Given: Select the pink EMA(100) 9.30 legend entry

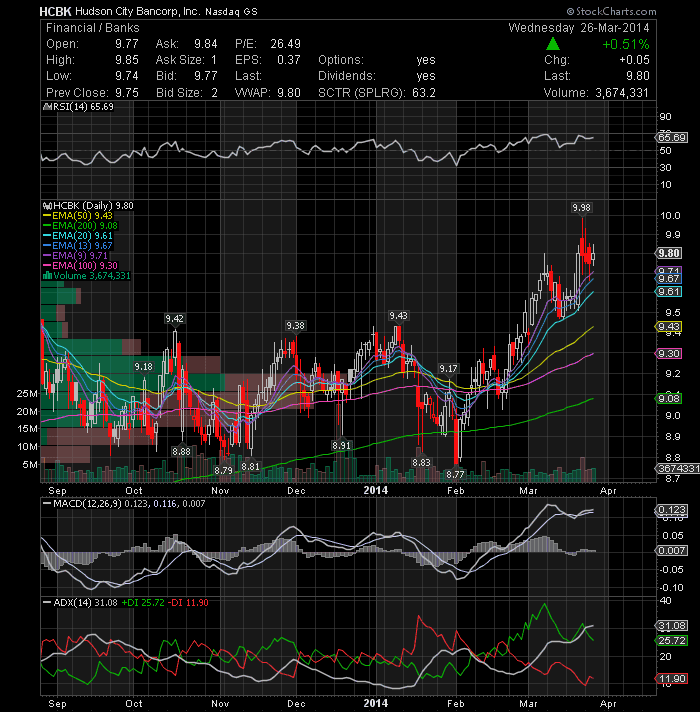Looking at the screenshot, I should pos(80,266).
